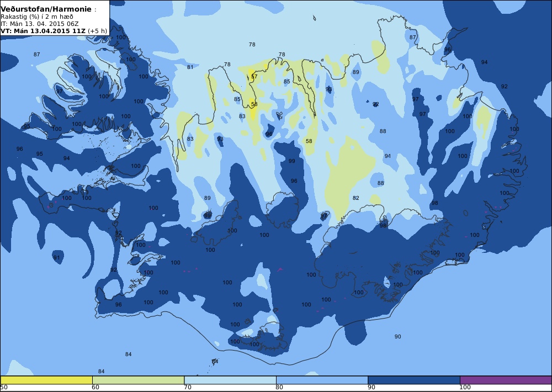552x392 pixels.
Task: Click the legend scale label 60
Action: click(95, 388)
